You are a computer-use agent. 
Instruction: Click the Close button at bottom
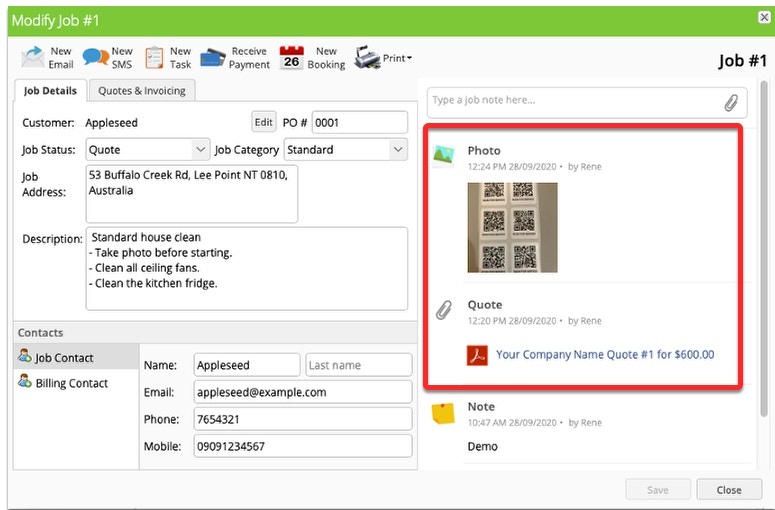pyautogui.click(x=729, y=490)
